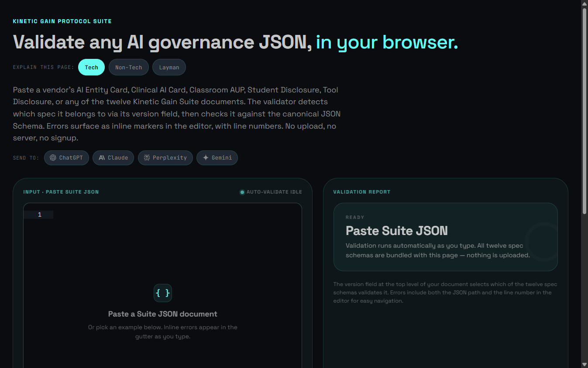Click the AUTO-VALIDATE IDLE label
This screenshot has height=368, width=588.
(274, 192)
